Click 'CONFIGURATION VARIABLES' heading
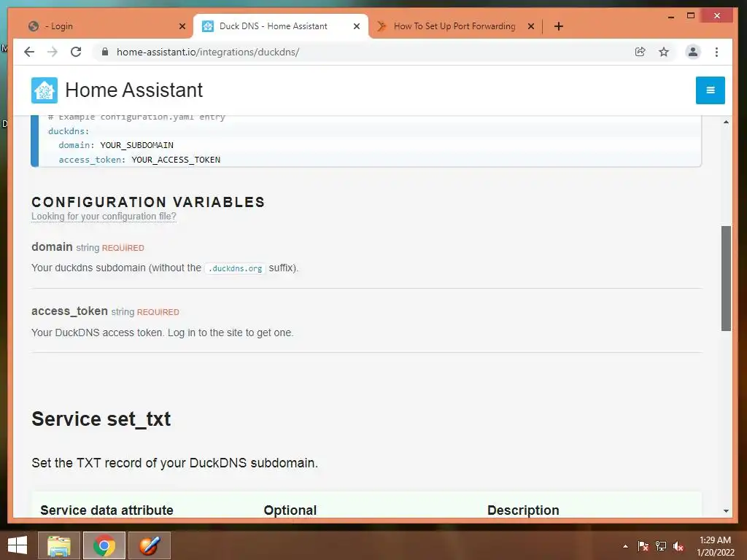 pos(148,202)
